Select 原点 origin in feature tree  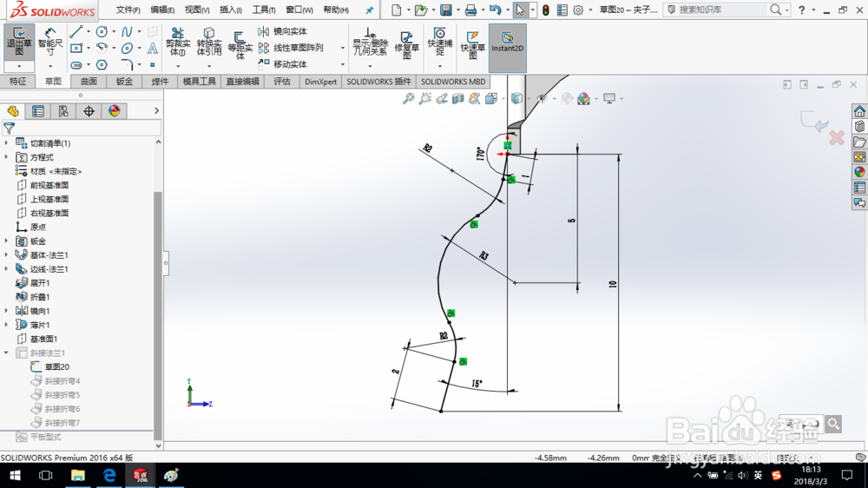(31, 228)
